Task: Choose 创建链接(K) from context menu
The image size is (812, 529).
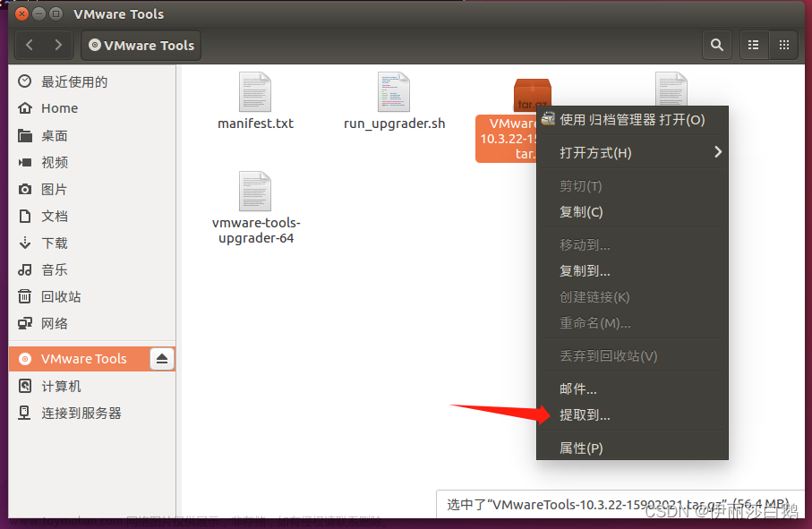Action: pyautogui.click(x=632, y=297)
